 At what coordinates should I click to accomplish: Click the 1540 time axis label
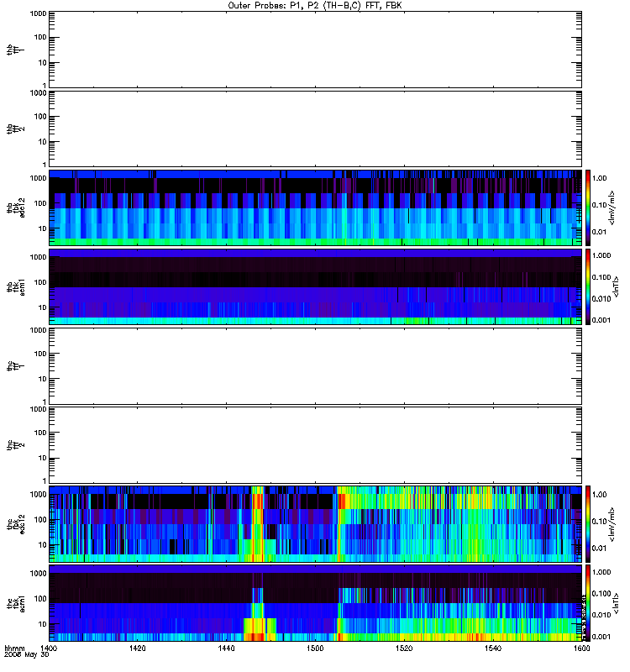point(493,648)
